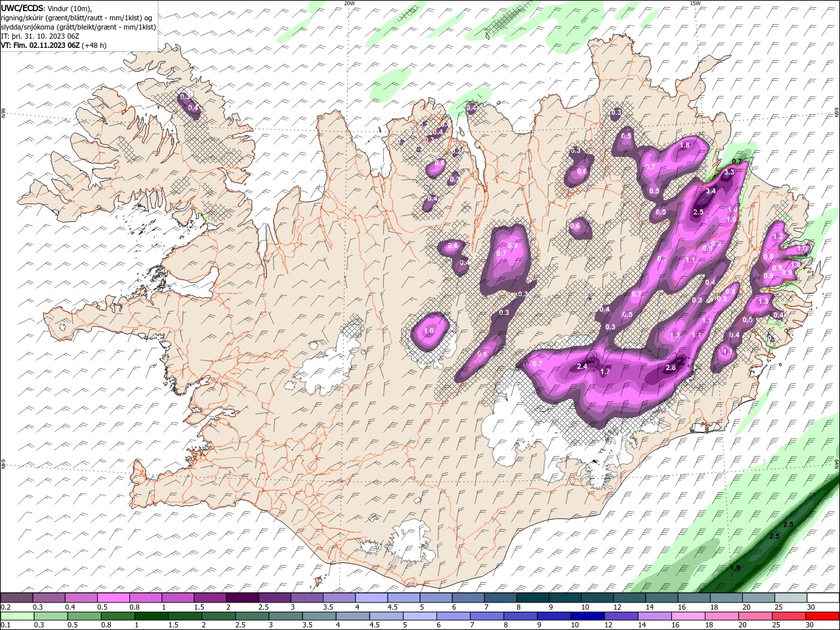Click the 'slydda/snjókoma' legend description line
Viewport: 840px width, 630px height.
78,27
